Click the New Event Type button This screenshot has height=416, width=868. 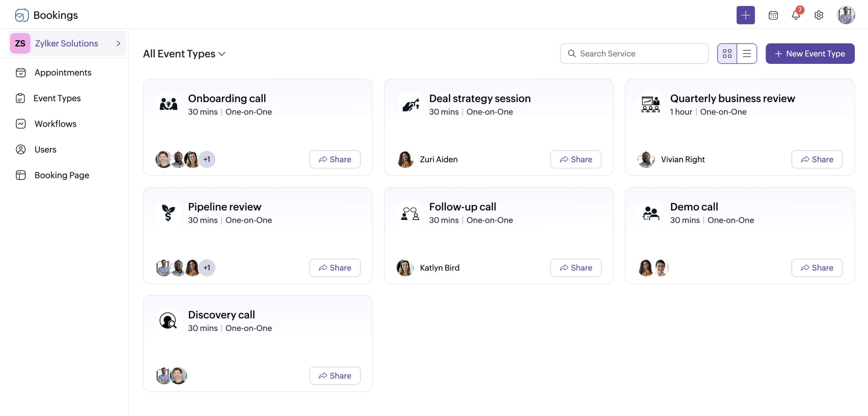pyautogui.click(x=810, y=54)
